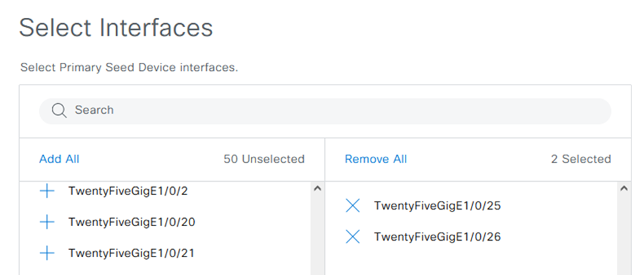Click the 50 Unselected counter text
The height and width of the screenshot is (275, 644).
pyautogui.click(x=264, y=159)
